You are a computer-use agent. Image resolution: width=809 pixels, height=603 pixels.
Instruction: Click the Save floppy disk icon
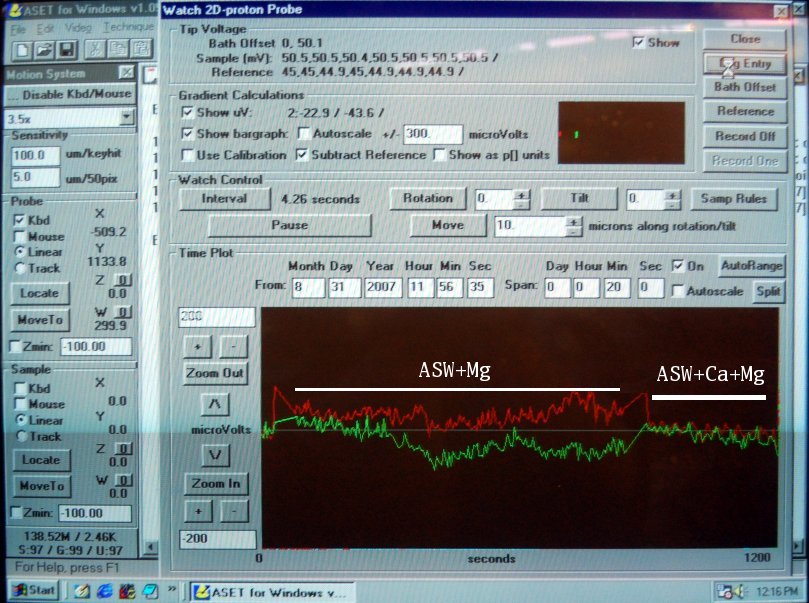68,50
